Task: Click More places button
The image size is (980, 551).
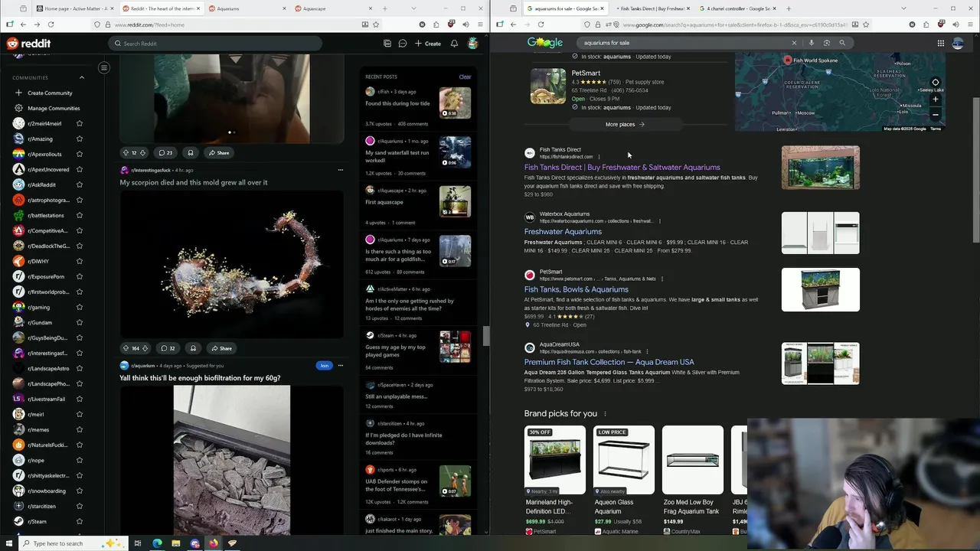Action: pos(625,124)
